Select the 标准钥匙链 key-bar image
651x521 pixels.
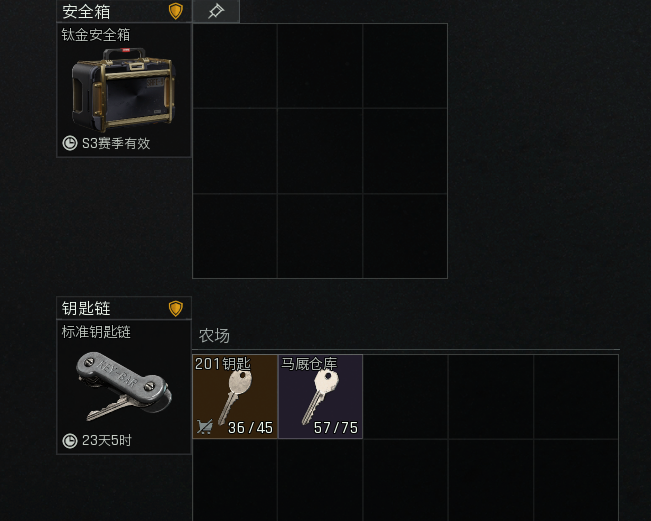pyautogui.click(x=124, y=386)
